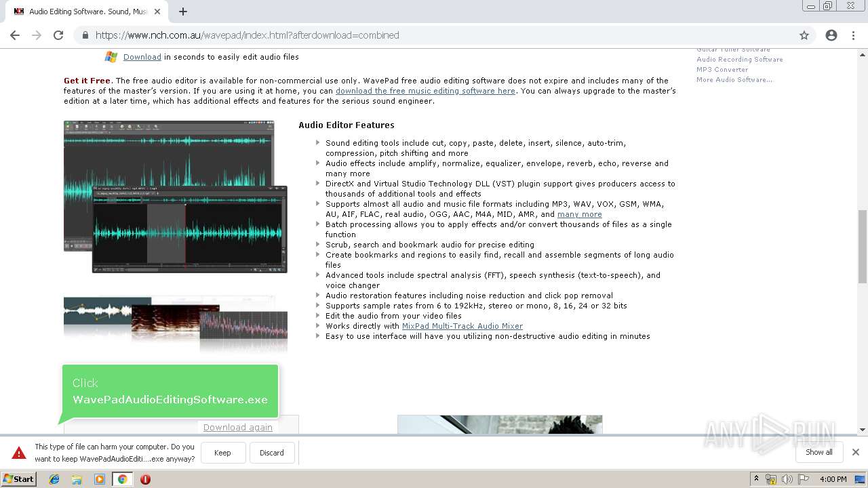
Task: Click bullet arrow beside Sound editing tools
Action: click(317, 143)
